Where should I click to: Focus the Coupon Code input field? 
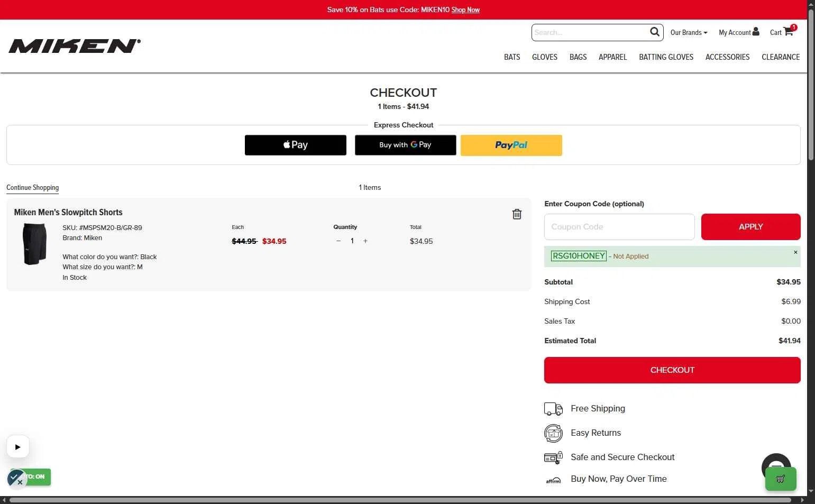click(x=619, y=227)
